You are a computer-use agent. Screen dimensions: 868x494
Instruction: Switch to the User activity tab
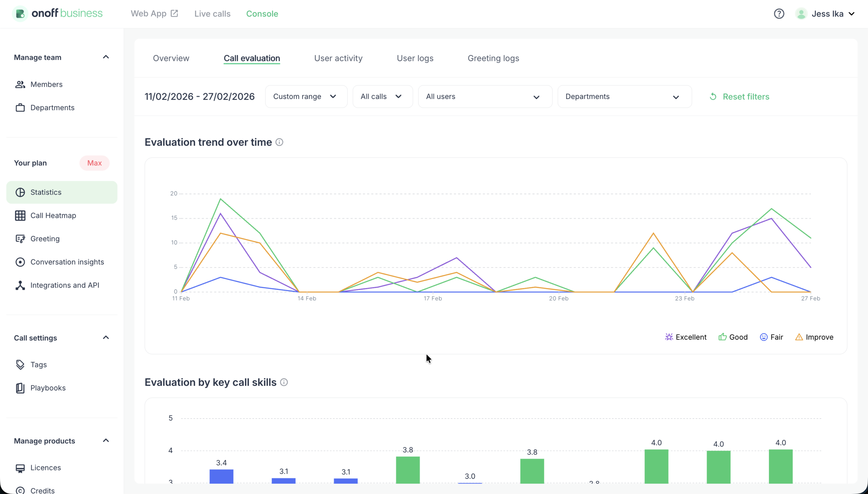pyautogui.click(x=338, y=58)
